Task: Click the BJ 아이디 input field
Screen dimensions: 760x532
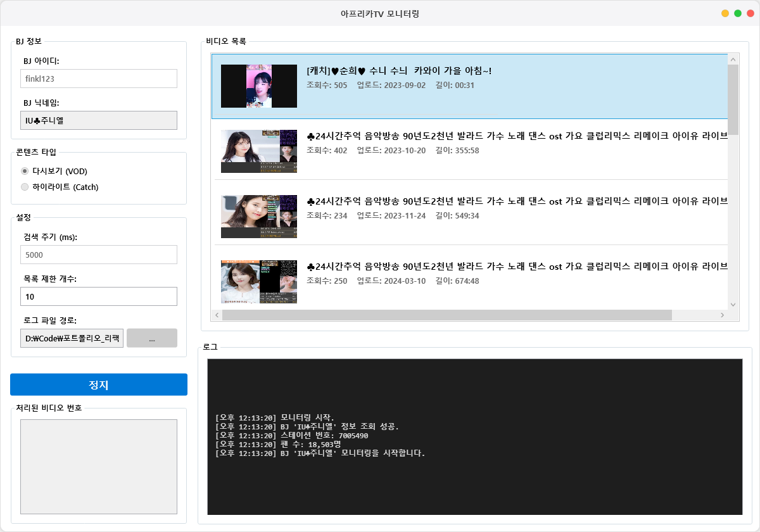Action: (98, 78)
